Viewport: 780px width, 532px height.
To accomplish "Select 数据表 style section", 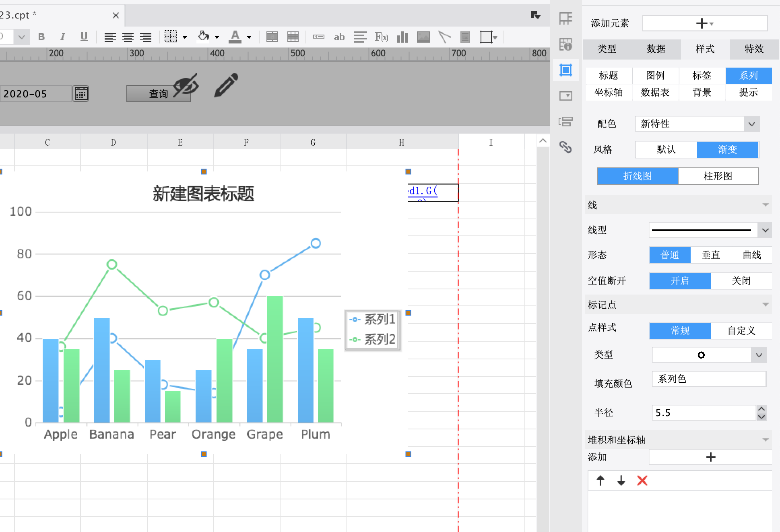I will point(655,93).
